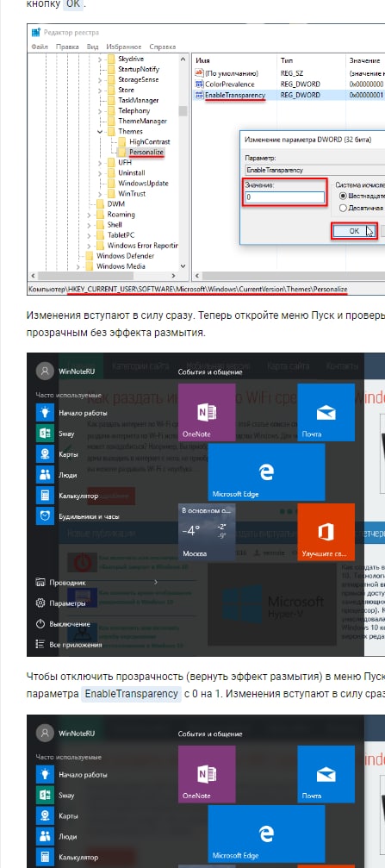Select the HighContrast registry key
The image size is (385, 868).
click(149, 141)
